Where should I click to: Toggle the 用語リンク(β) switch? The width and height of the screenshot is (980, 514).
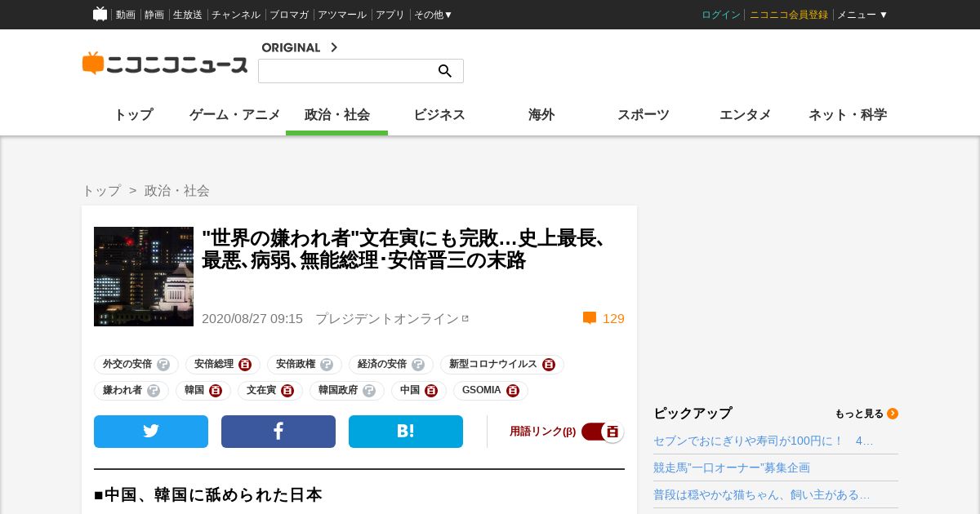603,432
